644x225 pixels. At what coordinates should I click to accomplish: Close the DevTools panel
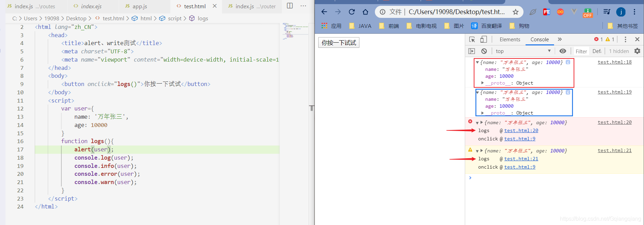pyautogui.click(x=637, y=39)
